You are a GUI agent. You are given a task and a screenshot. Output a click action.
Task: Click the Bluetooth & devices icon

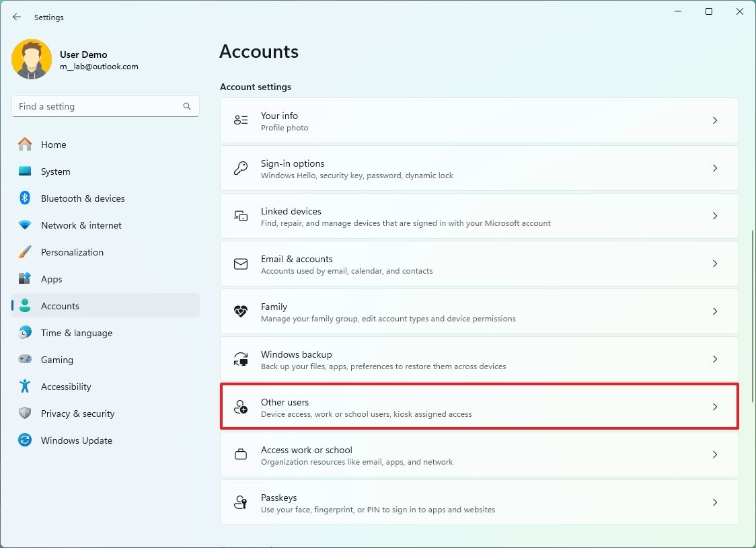(25, 198)
